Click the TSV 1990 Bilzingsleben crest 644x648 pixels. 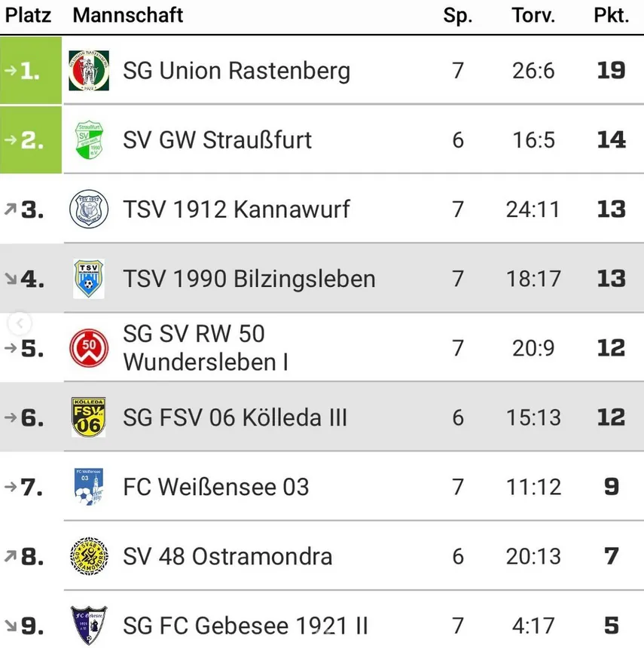tap(89, 279)
